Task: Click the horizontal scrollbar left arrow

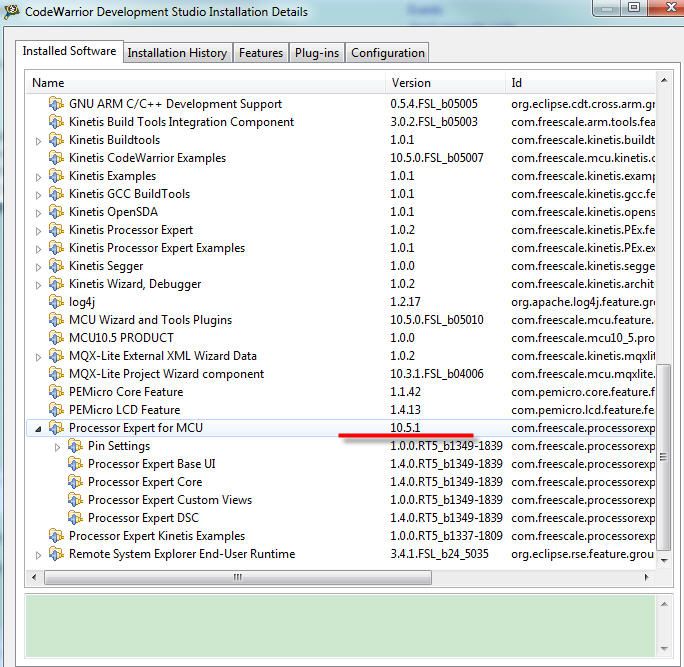Action: point(34,577)
